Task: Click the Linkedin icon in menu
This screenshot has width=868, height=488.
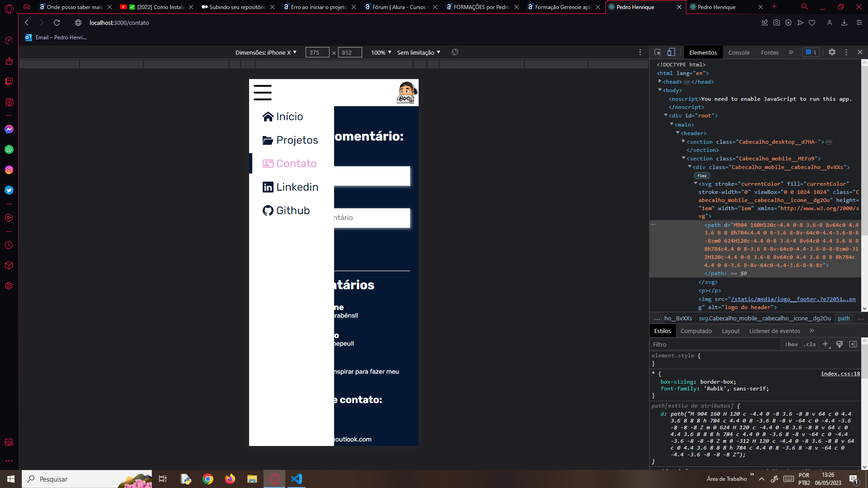Action: coord(268,187)
